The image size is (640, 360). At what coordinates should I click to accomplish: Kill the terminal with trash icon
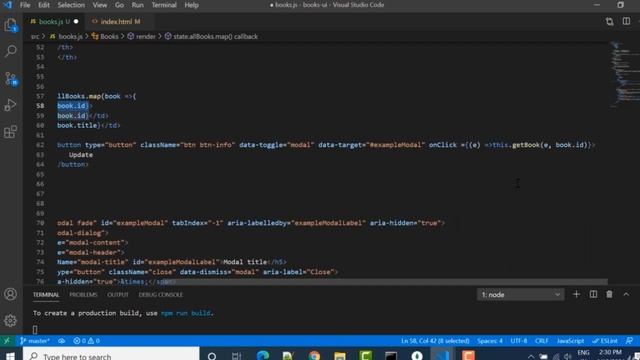pos(609,294)
